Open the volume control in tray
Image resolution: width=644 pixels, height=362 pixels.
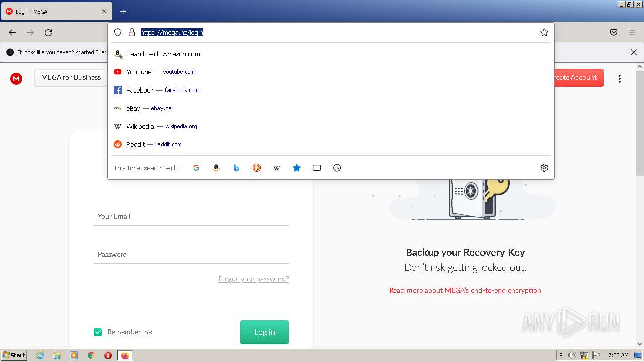point(572,355)
